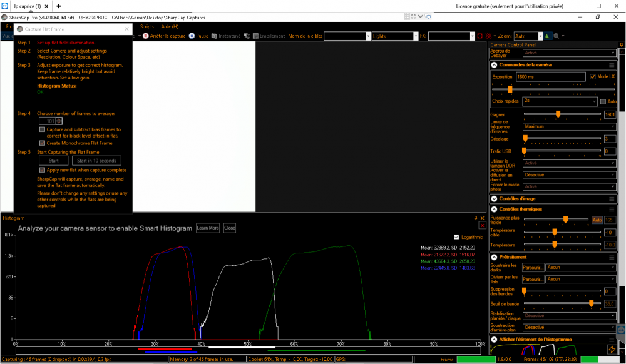Open the histogram stretch section menu icon

click(x=612, y=339)
